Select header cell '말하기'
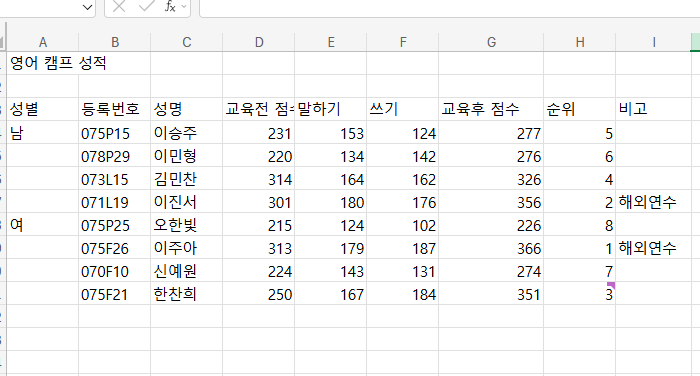Viewport: 700px width, 376px height. (x=331, y=109)
